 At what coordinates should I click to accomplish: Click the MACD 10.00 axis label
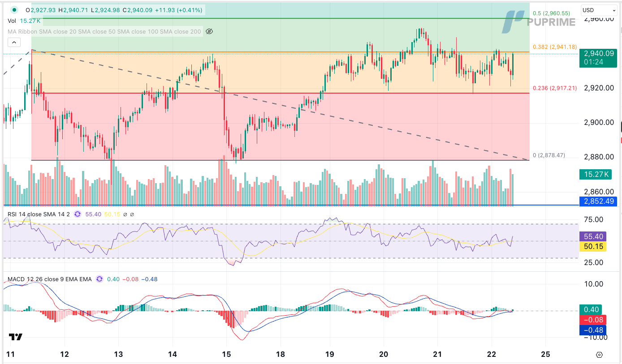594,284
